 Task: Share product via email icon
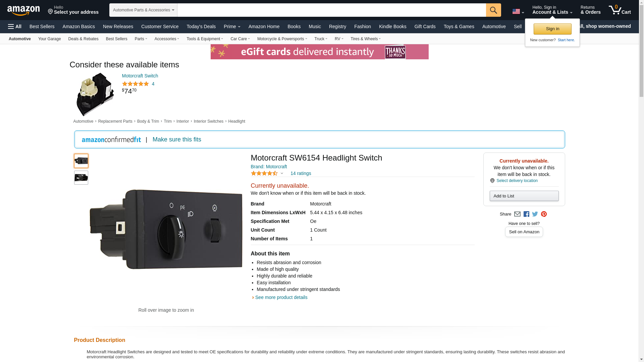pyautogui.click(x=517, y=214)
